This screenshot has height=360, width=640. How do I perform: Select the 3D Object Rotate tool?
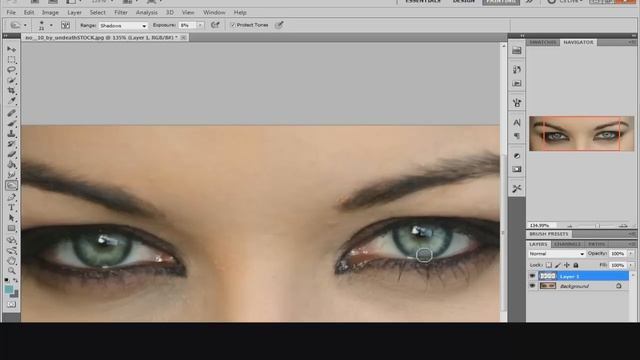(11, 240)
